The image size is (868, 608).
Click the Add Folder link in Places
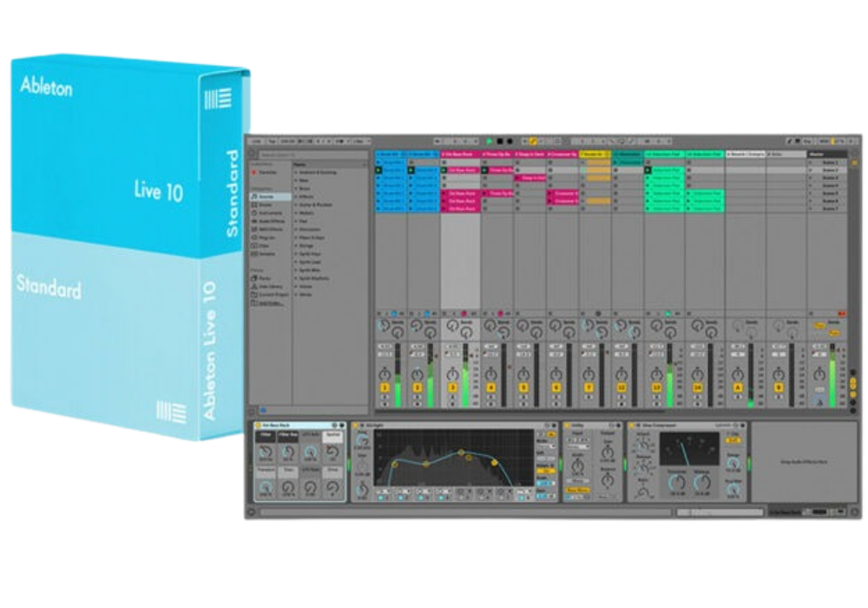point(268,305)
